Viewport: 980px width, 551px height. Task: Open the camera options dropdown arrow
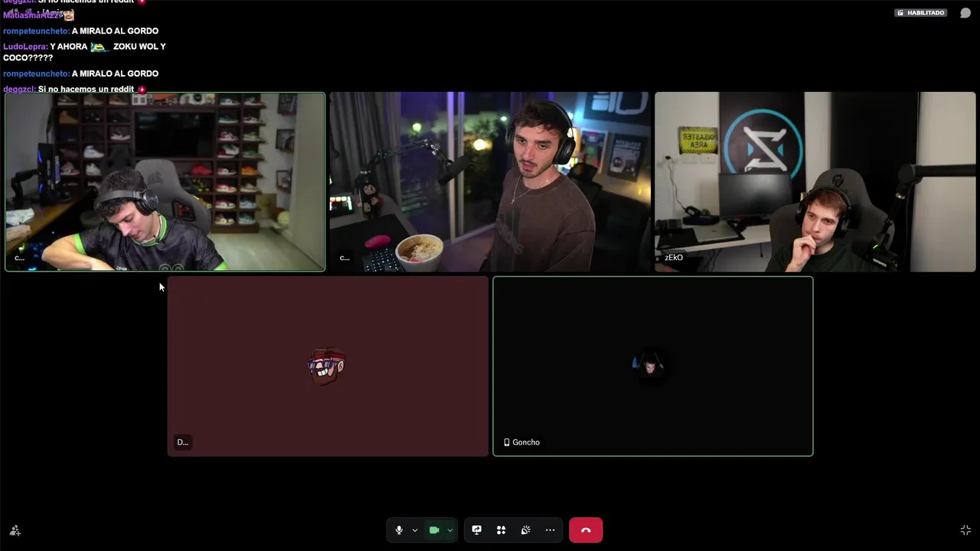[x=450, y=530]
